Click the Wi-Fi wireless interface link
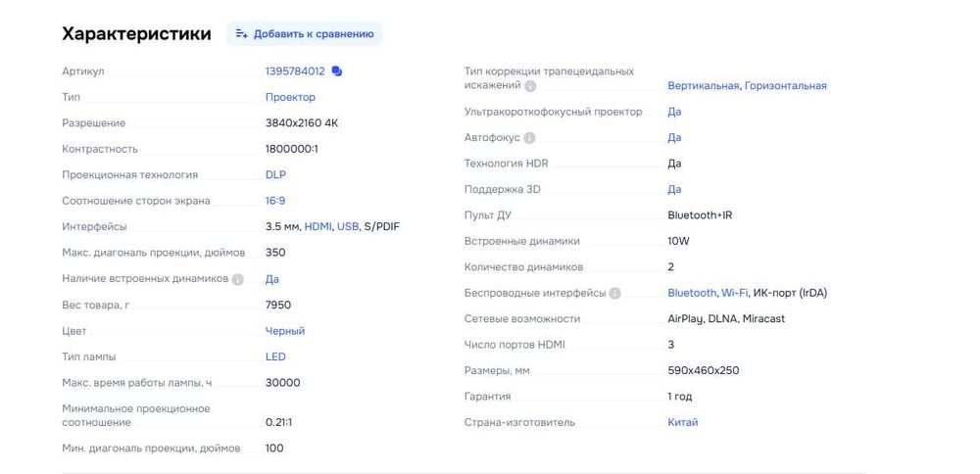The image size is (980, 474). [734, 293]
